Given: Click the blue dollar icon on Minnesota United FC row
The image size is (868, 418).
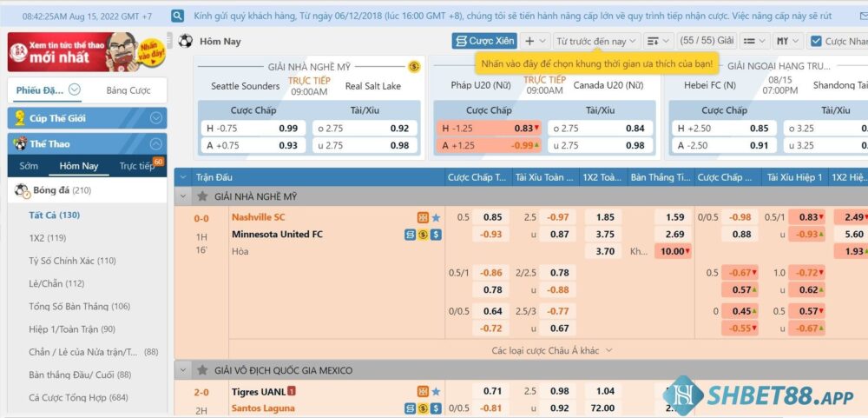Looking at the screenshot, I should coord(437,235).
